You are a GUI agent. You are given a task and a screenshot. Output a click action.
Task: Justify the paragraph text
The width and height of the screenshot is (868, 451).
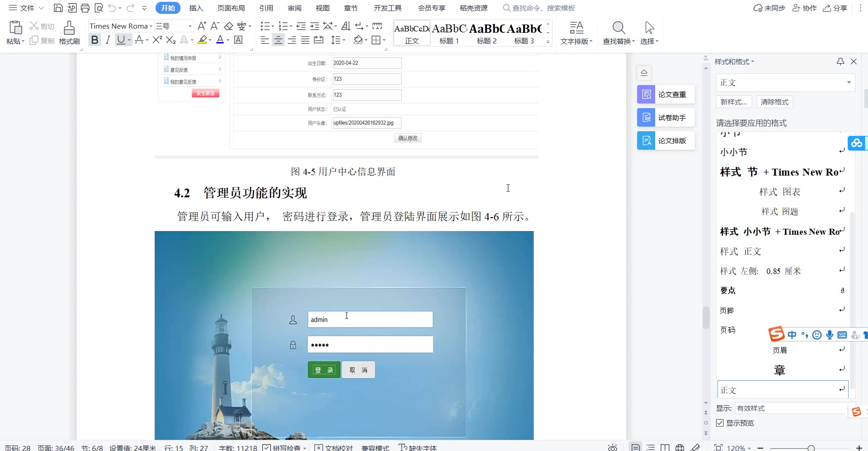[x=305, y=40]
